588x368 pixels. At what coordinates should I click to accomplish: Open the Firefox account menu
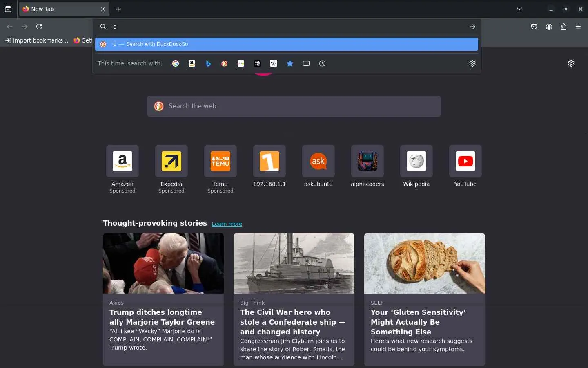click(549, 27)
